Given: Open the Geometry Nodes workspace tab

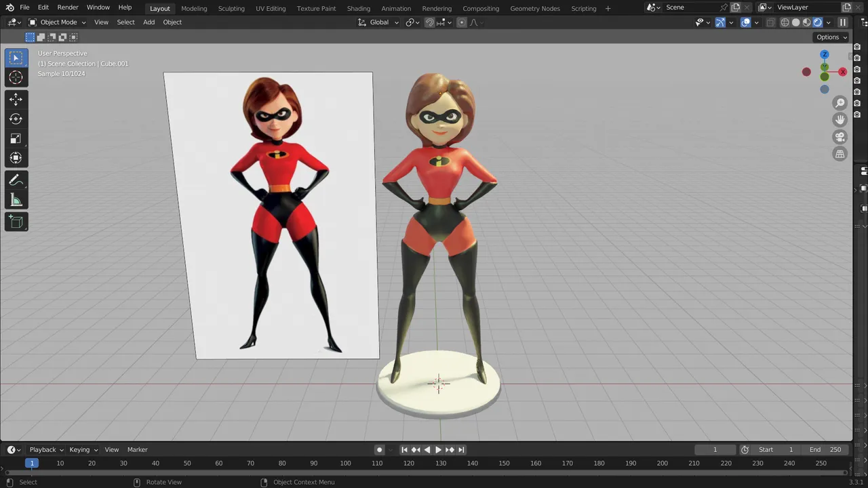Looking at the screenshot, I should (x=535, y=8).
